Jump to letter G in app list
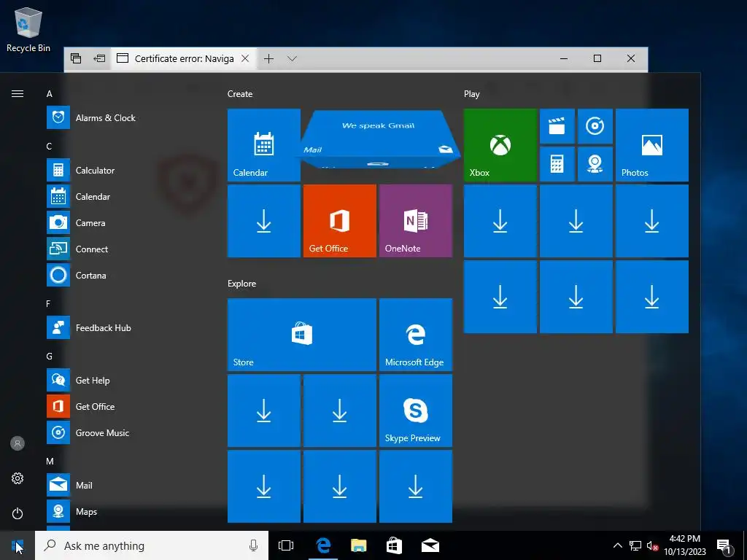Image resolution: width=747 pixels, height=560 pixels. (x=49, y=356)
